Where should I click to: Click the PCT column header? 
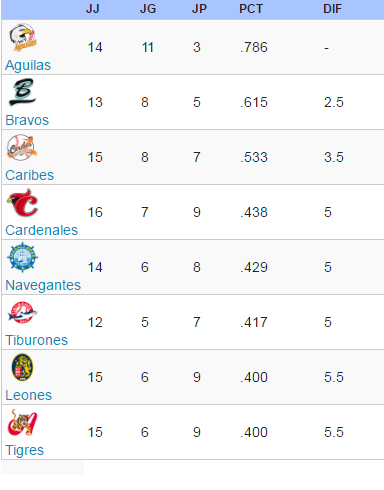tap(251, 9)
